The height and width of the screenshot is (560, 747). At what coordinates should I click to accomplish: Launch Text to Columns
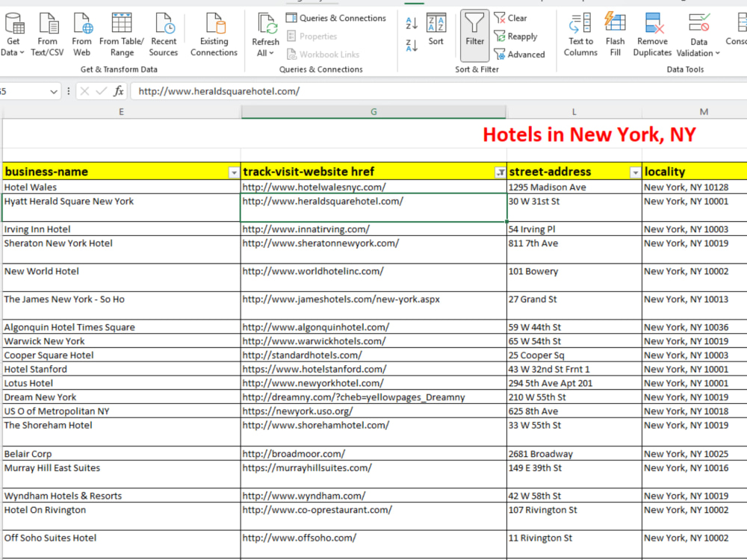pos(580,35)
